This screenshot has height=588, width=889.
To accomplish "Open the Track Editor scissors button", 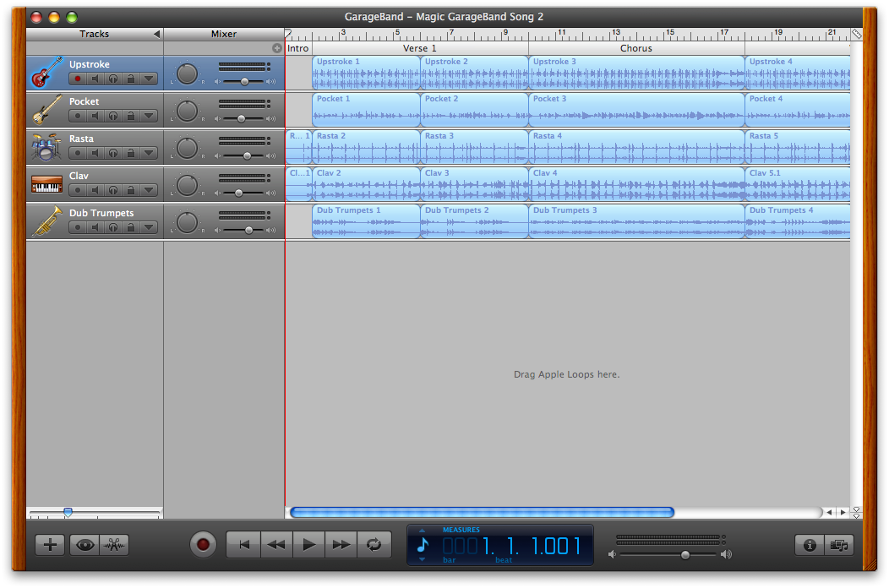I will 114,545.
